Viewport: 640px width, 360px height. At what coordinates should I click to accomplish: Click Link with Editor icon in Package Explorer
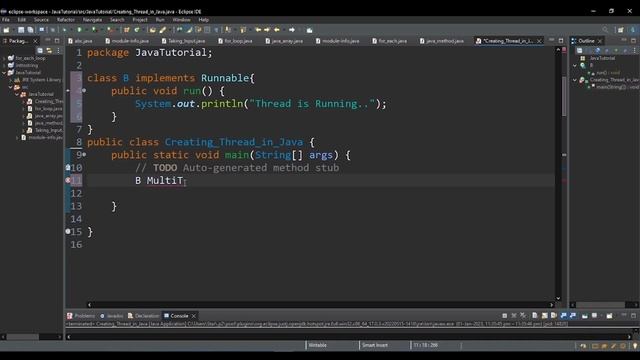point(49,51)
